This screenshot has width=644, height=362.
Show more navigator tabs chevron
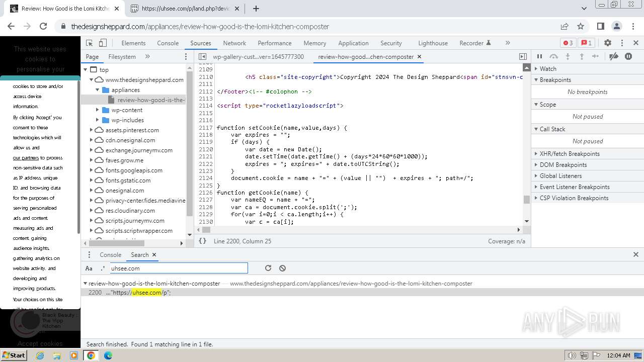(147, 57)
